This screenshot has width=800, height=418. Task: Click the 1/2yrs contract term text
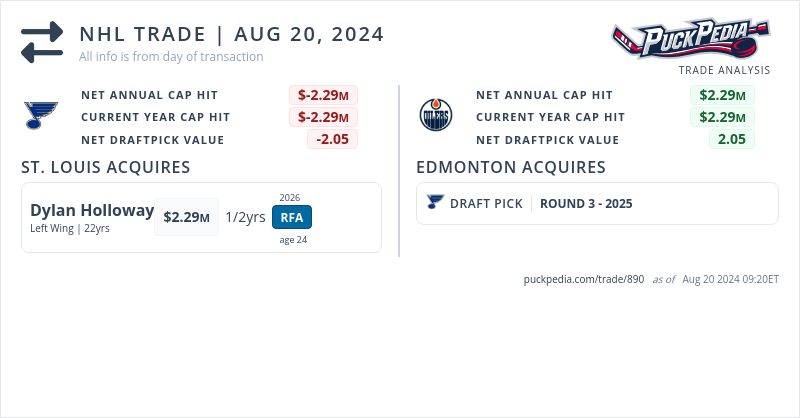pyautogui.click(x=245, y=217)
